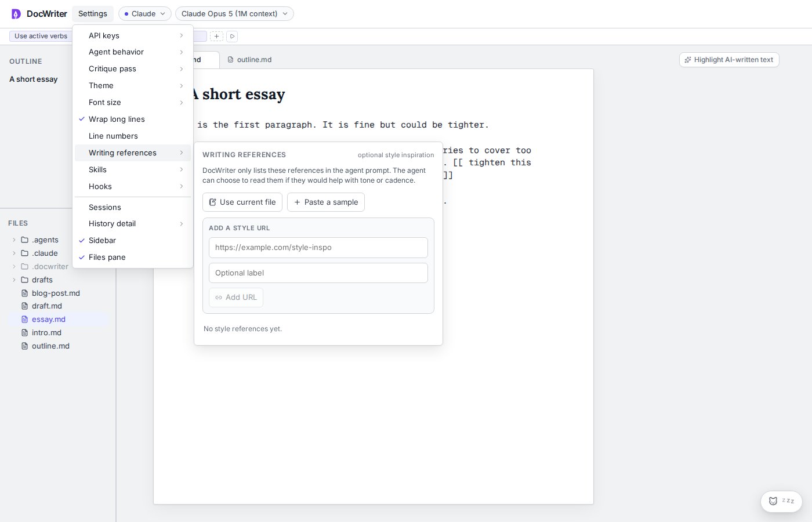Image resolution: width=812 pixels, height=522 pixels.
Task: Open the Critique pass submenu
Action: coord(133,69)
